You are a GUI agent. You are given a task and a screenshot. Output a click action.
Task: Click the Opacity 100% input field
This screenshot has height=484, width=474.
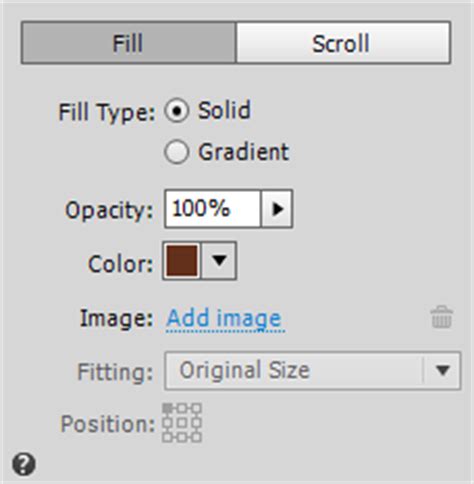[213, 209]
